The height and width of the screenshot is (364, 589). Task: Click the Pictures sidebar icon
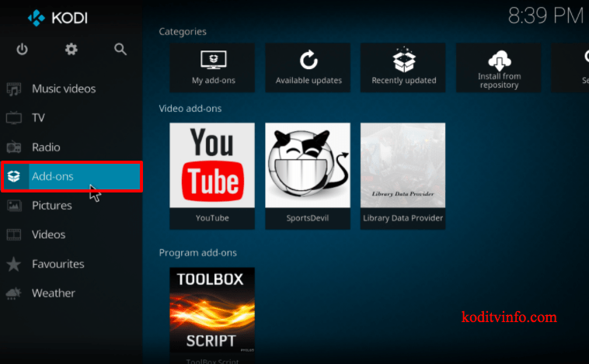[14, 205]
